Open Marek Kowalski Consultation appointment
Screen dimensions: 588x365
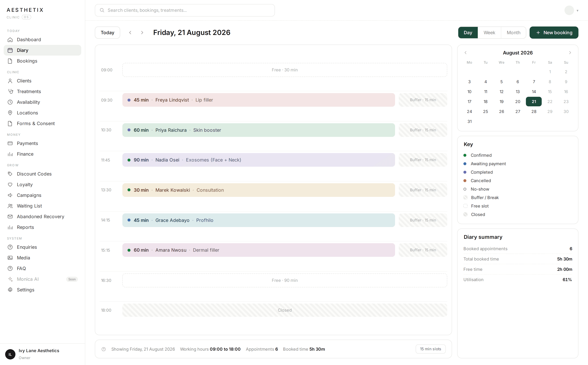pos(258,190)
